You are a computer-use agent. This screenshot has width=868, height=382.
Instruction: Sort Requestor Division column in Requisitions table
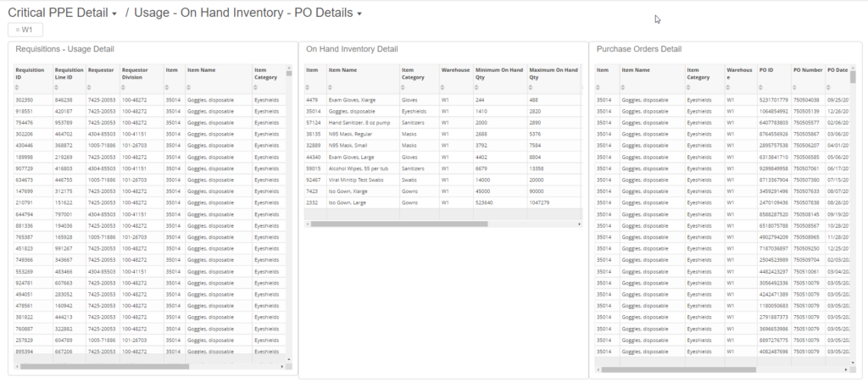pyautogui.click(x=124, y=87)
